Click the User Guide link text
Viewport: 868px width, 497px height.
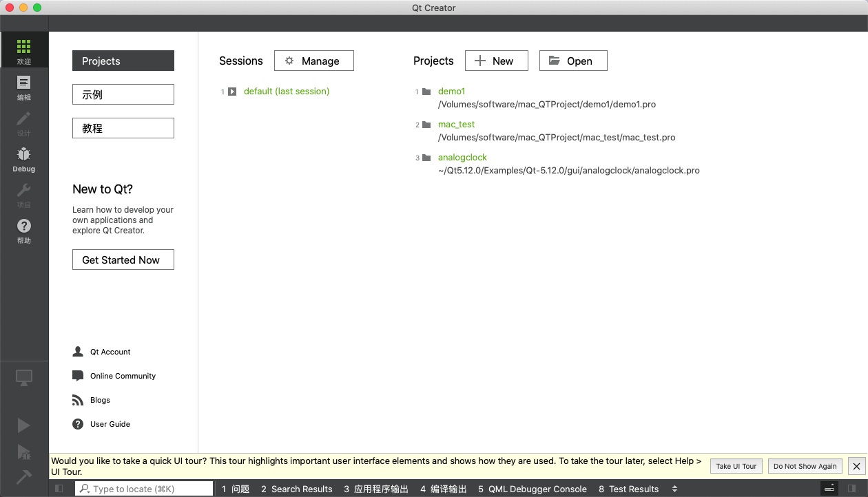pyautogui.click(x=110, y=424)
